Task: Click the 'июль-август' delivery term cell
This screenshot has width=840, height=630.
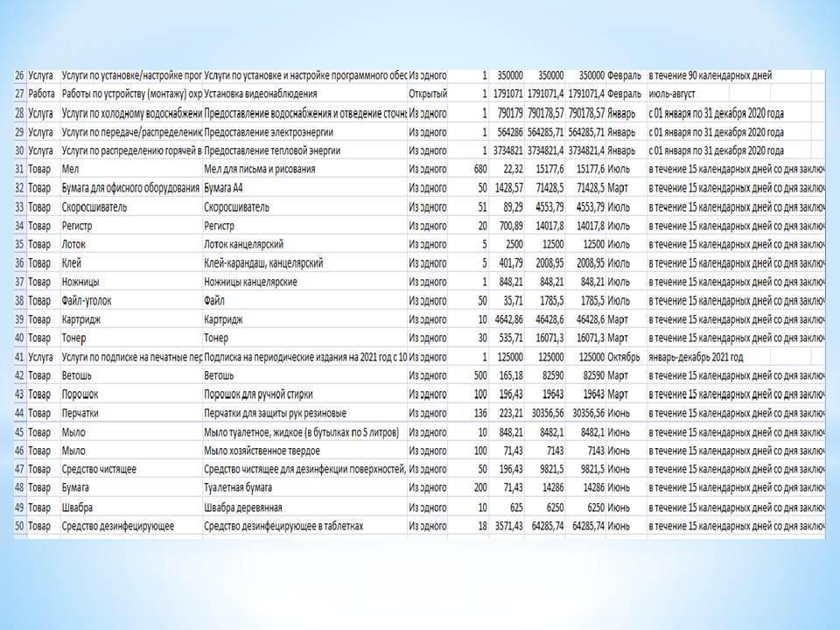Action: tap(671, 94)
